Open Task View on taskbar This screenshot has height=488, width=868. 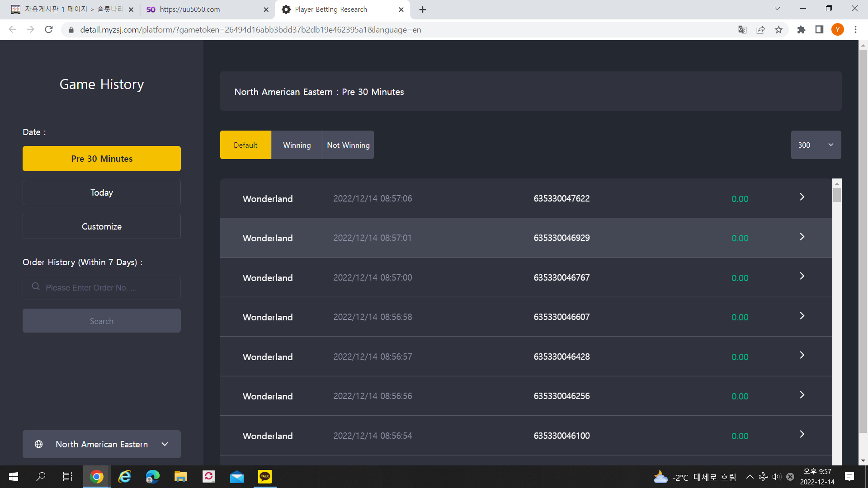click(68, 477)
